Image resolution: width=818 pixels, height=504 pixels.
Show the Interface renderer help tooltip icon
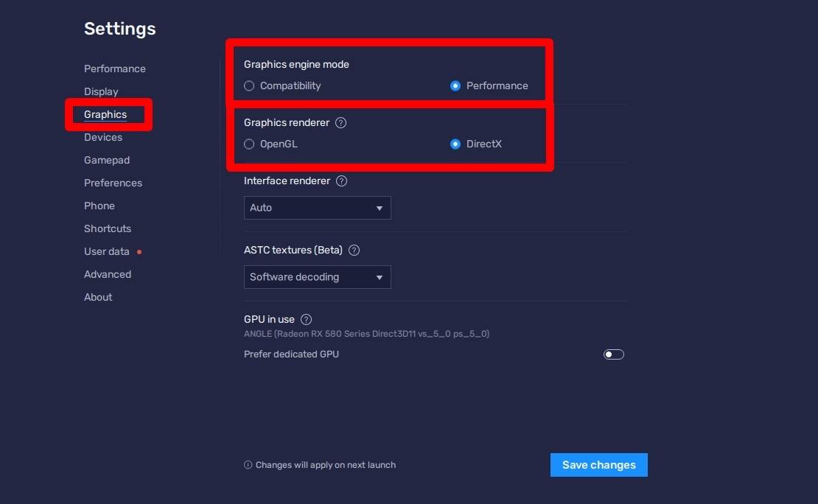(x=341, y=181)
